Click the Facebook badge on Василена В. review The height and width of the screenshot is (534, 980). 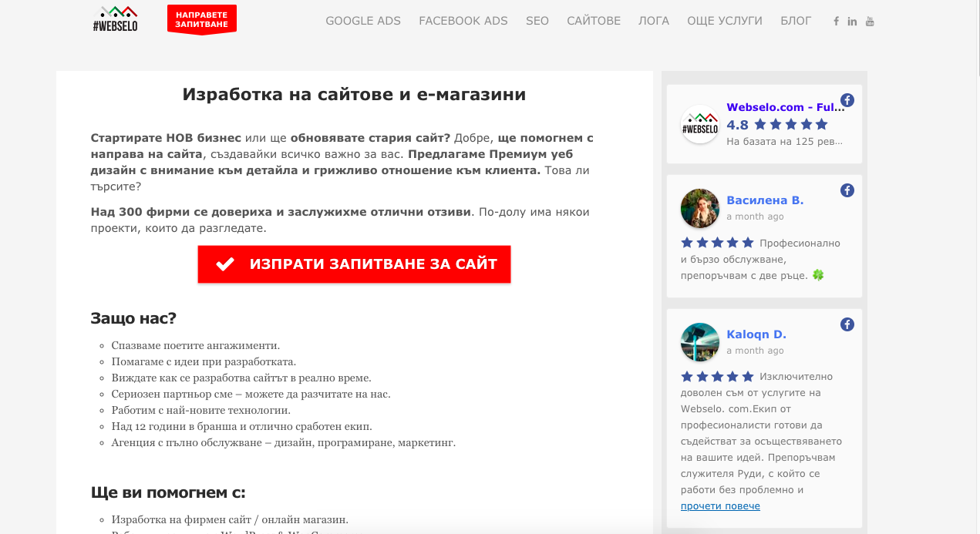(x=847, y=190)
